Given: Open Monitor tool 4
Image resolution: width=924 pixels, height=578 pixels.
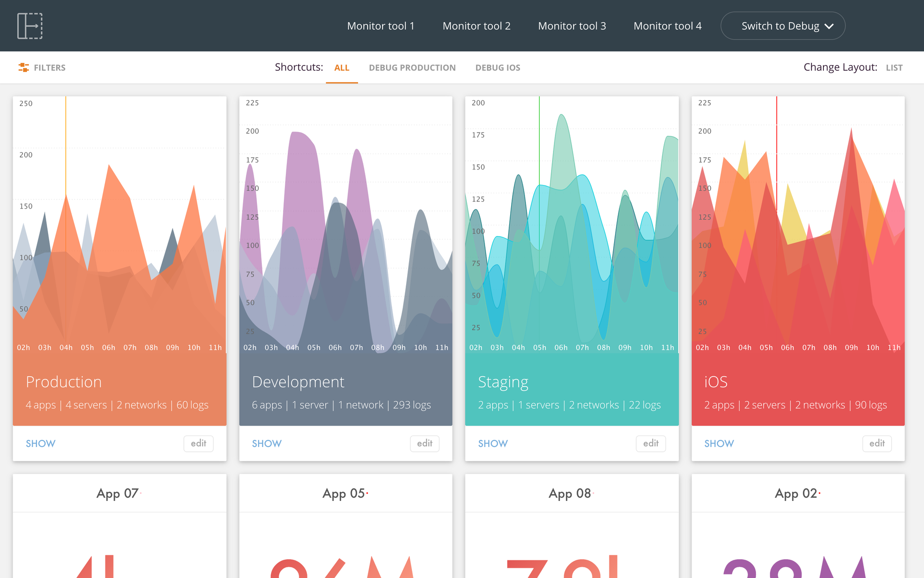Looking at the screenshot, I should click(x=667, y=26).
